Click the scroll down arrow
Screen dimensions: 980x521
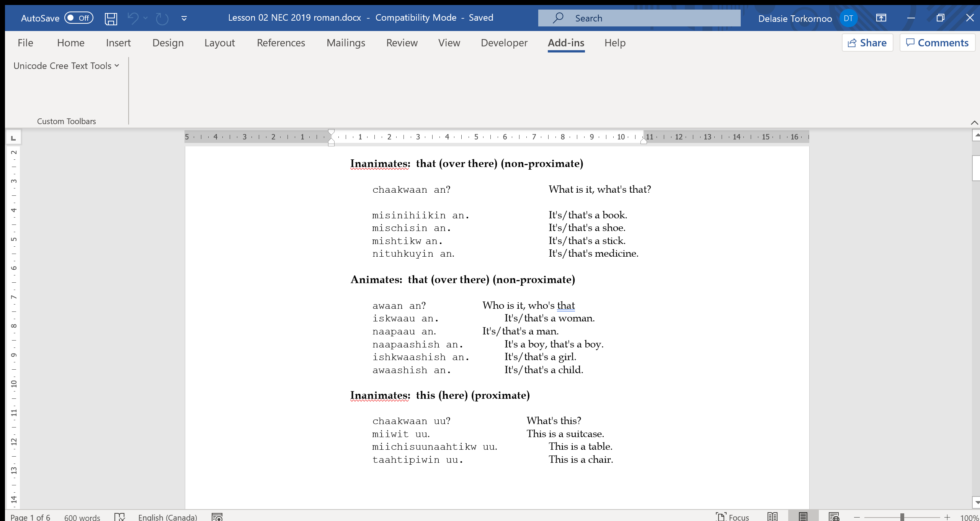tap(976, 502)
